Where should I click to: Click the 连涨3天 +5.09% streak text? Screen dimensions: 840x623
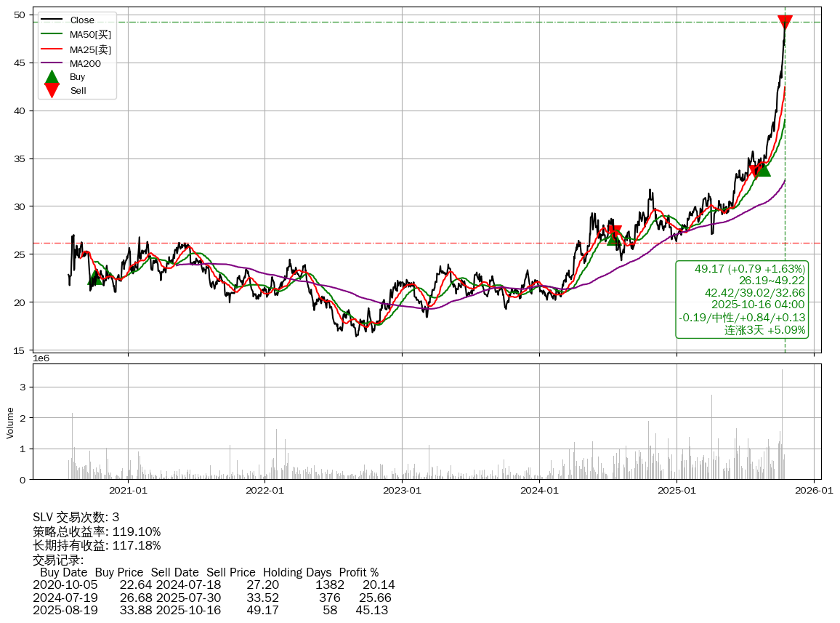764,330
